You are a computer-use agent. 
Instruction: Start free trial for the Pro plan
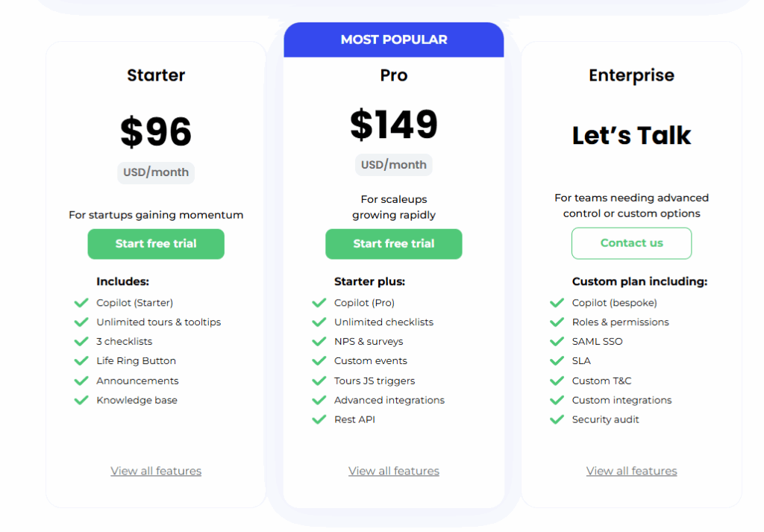[x=393, y=244]
